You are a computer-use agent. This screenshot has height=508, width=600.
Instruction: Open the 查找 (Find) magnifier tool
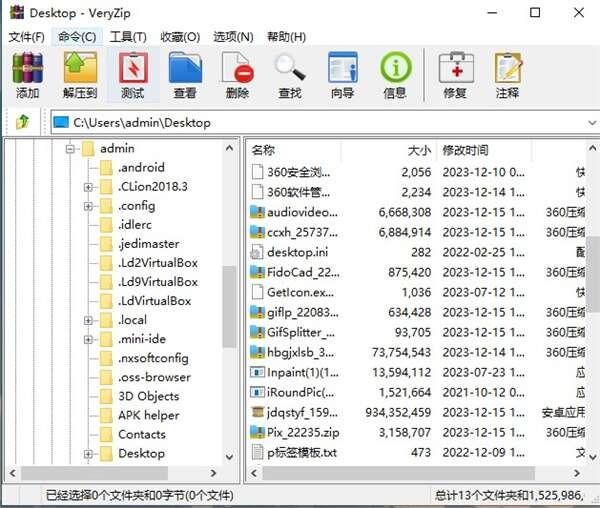tap(290, 75)
